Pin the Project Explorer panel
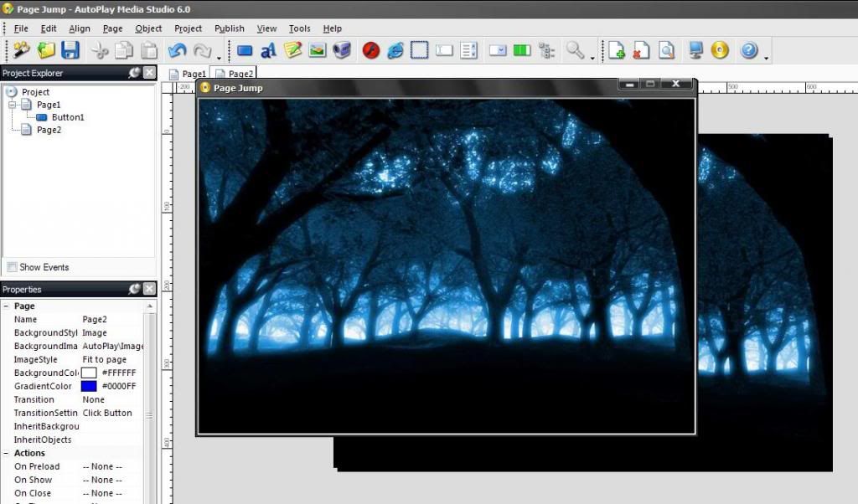The image size is (858, 504). pyautogui.click(x=134, y=73)
